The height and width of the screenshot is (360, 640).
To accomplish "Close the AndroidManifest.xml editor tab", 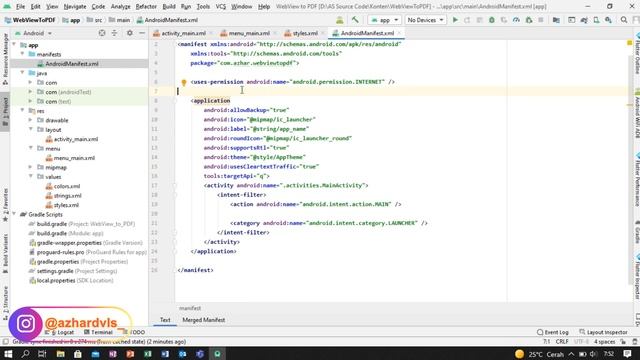I will 399,33.
